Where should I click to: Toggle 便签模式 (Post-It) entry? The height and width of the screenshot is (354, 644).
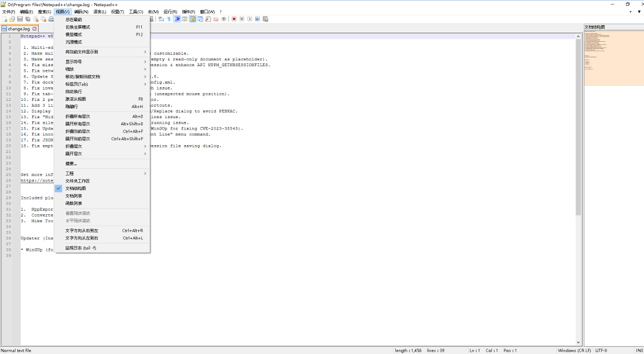103,35
